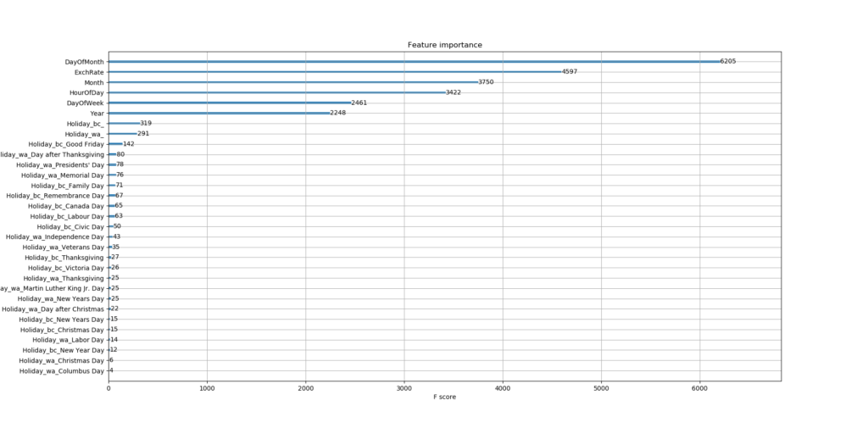The height and width of the screenshot is (428, 868).
Task: Select the DayOfMonth feature label
Action: click(x=84, y=62)
